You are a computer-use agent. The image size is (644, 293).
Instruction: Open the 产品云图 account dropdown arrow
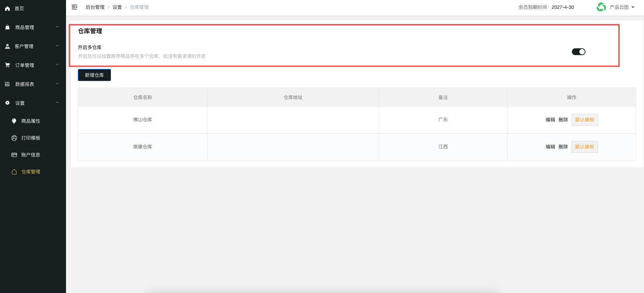pyautogui.click(x=633, y=7)
